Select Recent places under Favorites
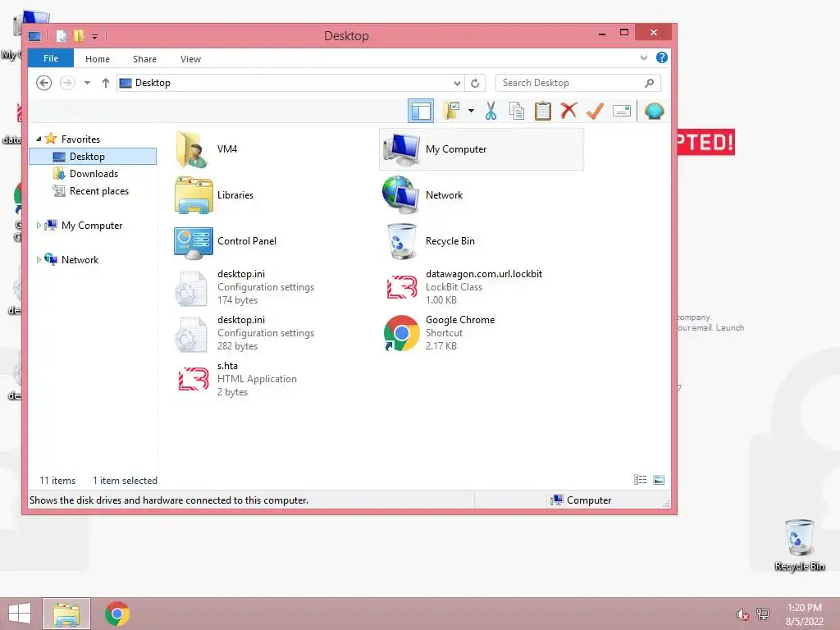This screenshot has width=840, height=630. click(98, 190)
